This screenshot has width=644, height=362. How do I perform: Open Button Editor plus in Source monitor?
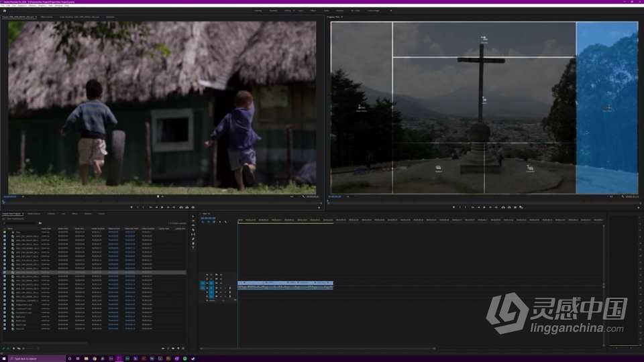319,208
